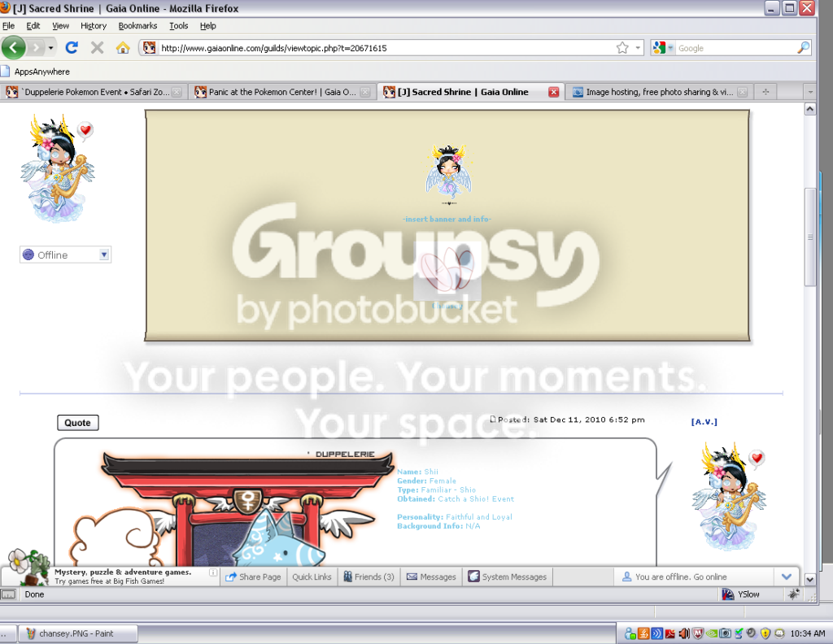The height and width of the screenshot is (644, 833).
Task: Open Quick Links in Gaia toolbar
Action: click(x=312, y=577)
